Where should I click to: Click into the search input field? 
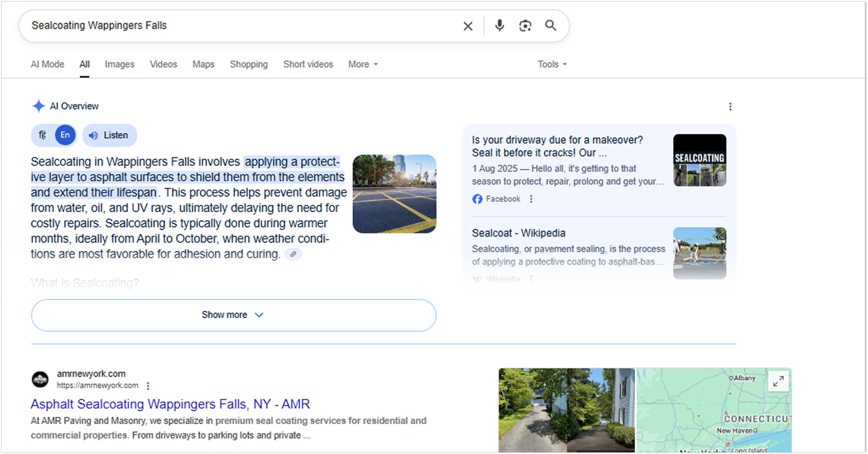(243, 26)
